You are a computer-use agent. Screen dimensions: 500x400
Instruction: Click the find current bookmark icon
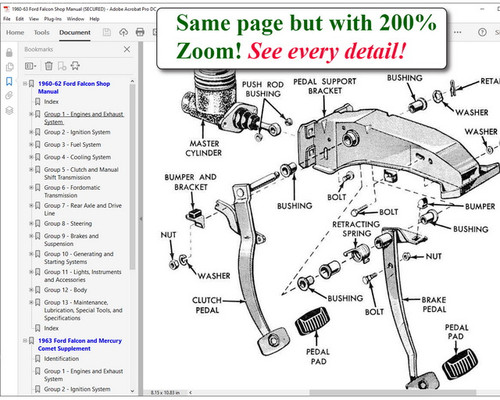pos(75,66)
